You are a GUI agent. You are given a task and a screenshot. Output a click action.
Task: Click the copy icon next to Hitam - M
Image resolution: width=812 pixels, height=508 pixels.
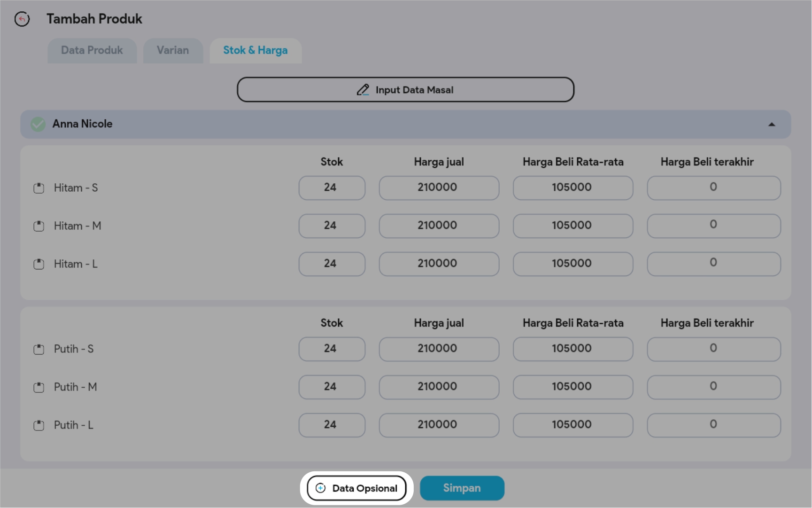[39, 226]
